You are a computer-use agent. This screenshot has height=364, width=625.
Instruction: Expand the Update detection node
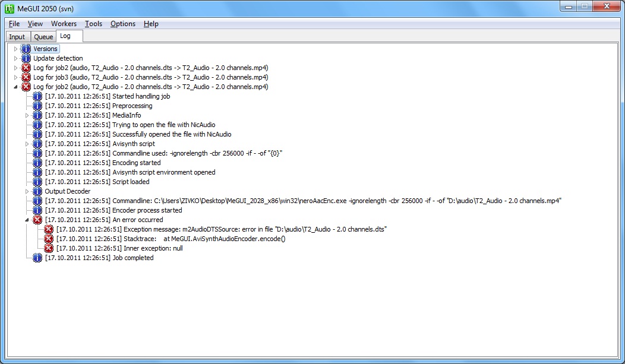pos(15,58)
